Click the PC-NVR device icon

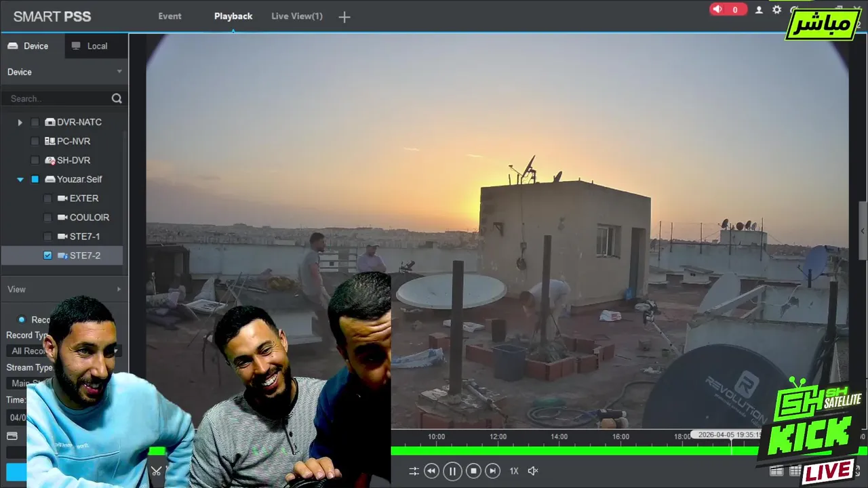coord(50,141)
